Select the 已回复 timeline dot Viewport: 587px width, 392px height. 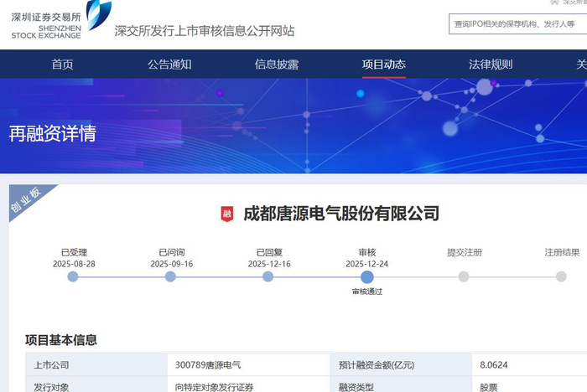click(269, 276)
